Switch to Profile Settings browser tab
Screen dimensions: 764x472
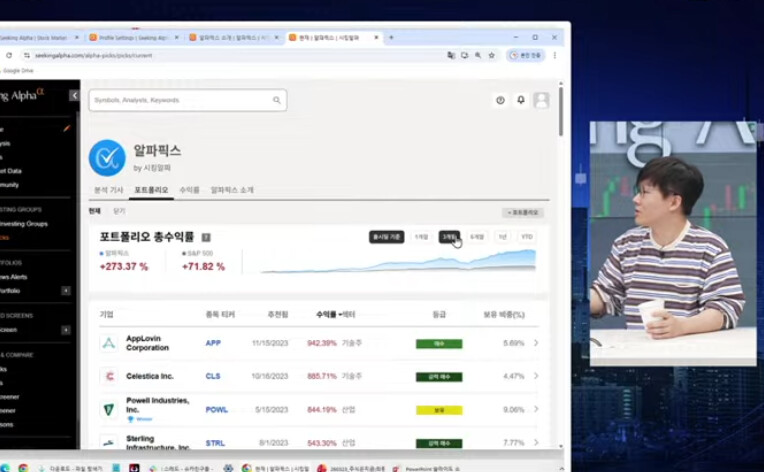134,38
